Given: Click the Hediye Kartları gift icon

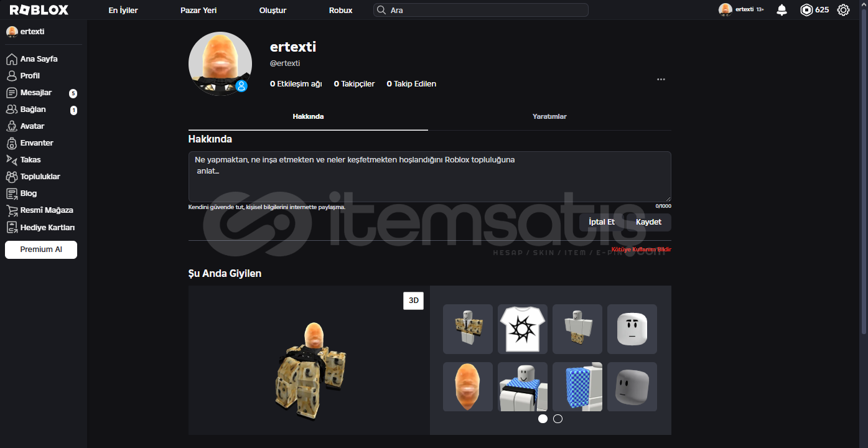Looking at the screenshot, I should click(11, 228).
